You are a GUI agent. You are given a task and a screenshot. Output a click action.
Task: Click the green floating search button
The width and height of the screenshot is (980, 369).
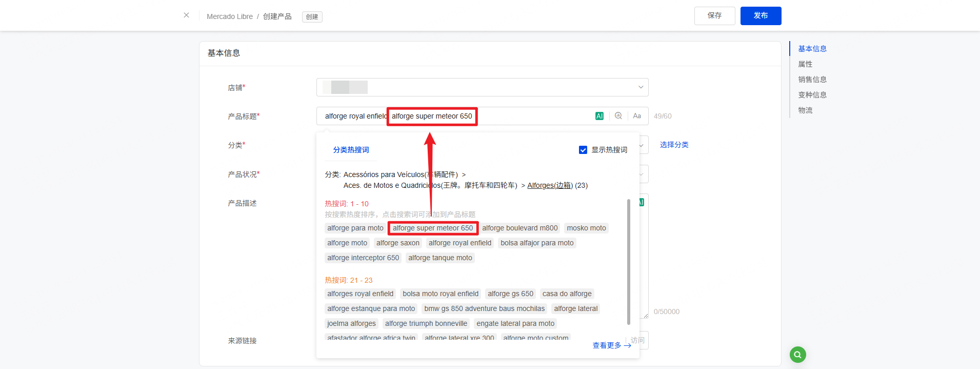797,355
